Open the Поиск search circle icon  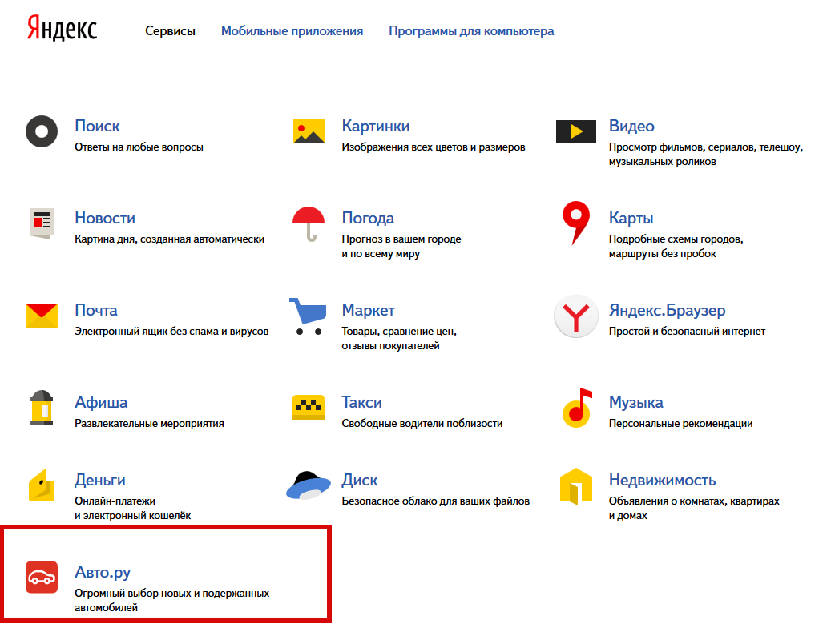pyautogui.click(x=42, y=131)
